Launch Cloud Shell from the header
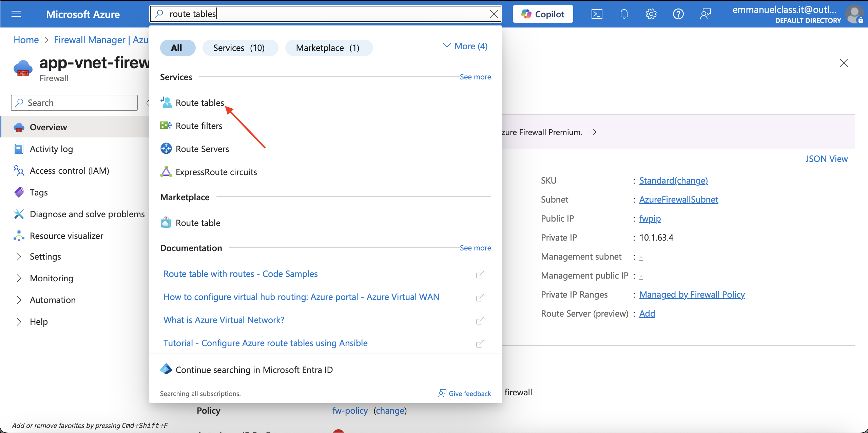 click(597, 14)
